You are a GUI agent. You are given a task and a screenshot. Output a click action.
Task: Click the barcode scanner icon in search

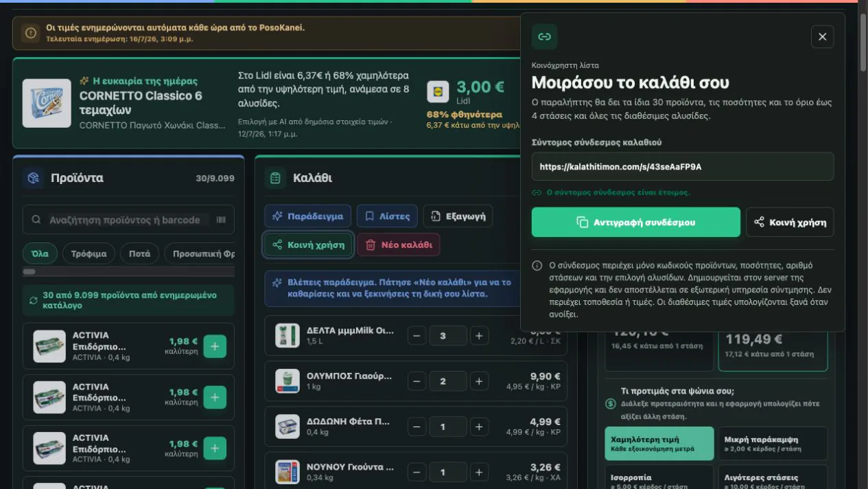coord(221,220)
